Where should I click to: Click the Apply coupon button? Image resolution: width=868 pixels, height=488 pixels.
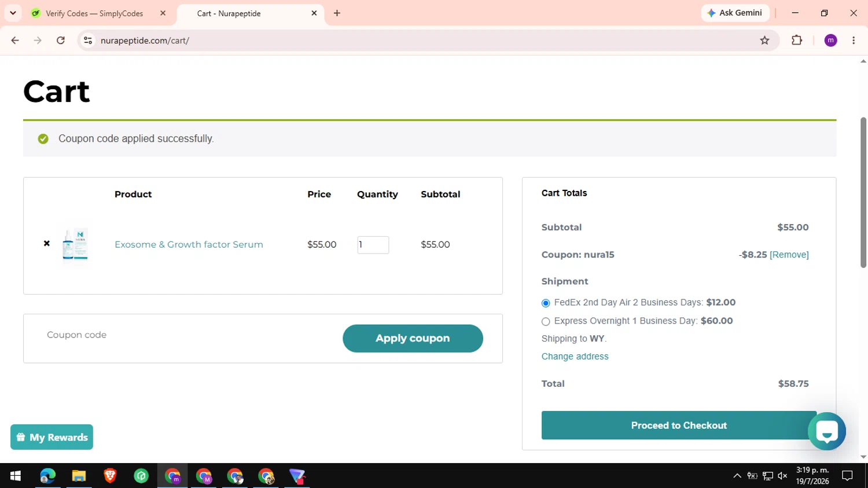coord(413,339)
